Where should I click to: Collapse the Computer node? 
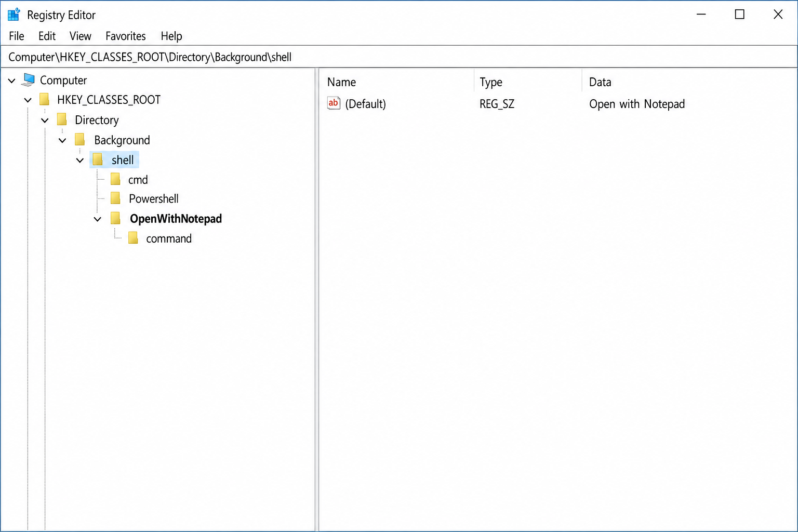pyautogui.click(x=11, y=81)
